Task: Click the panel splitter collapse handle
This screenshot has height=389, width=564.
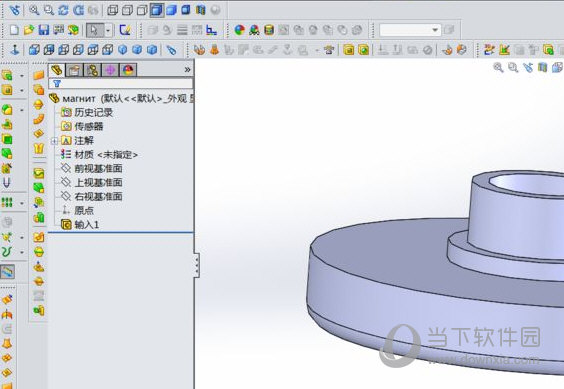Action: point(197,265)
